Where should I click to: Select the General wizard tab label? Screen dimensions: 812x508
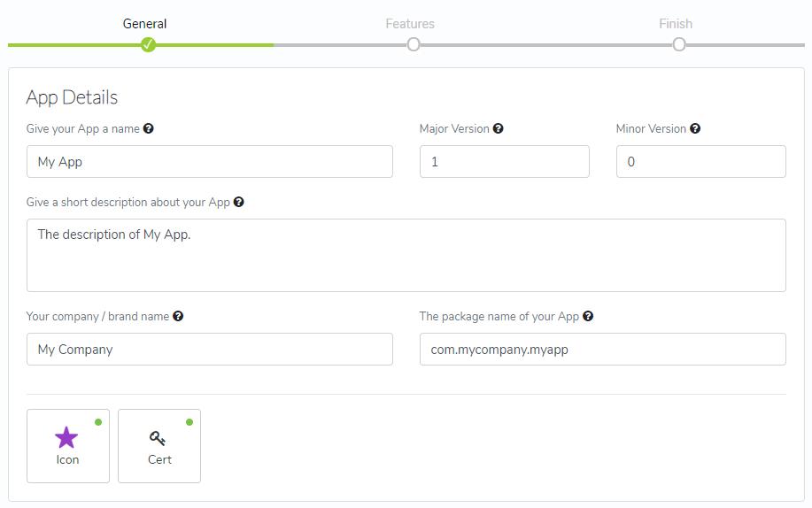[144, 24]
